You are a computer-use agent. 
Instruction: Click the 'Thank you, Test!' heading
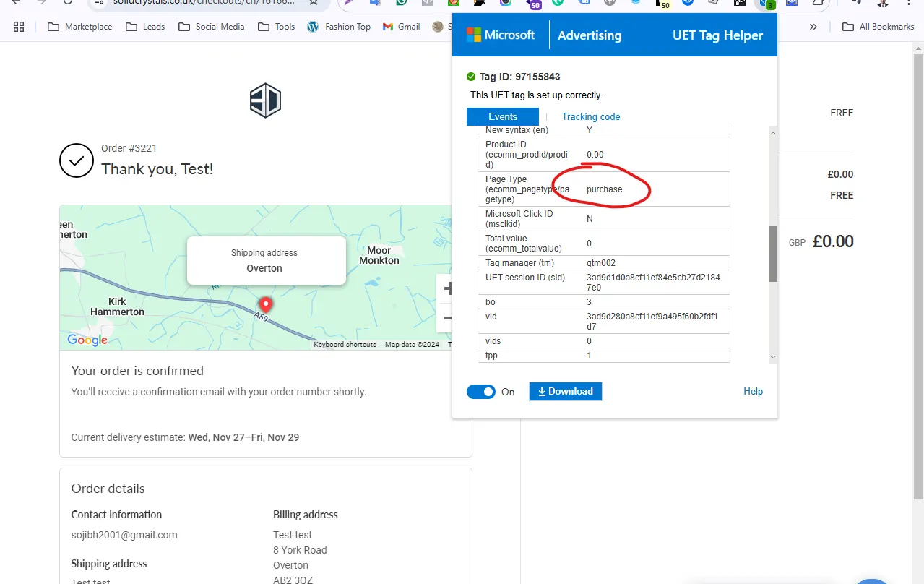tap(157, 169)
